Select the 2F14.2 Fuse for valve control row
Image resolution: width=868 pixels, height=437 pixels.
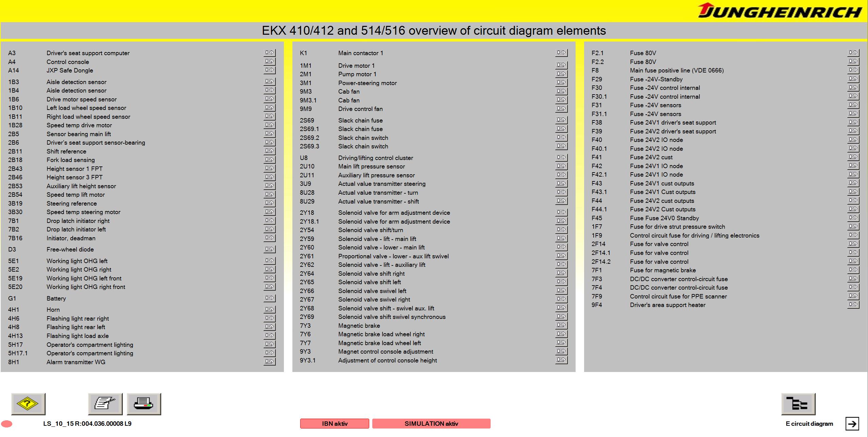[x=725, y=261]
